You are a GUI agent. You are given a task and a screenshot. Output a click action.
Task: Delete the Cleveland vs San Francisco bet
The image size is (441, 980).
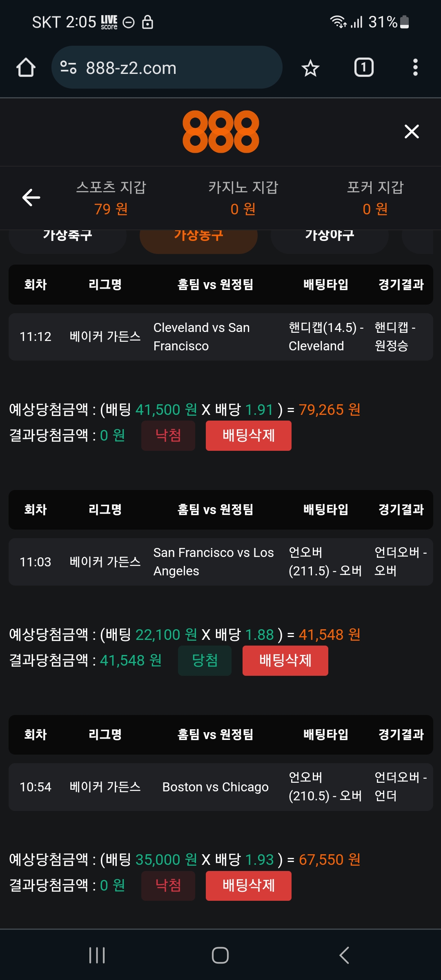click(x=248, y=436)
